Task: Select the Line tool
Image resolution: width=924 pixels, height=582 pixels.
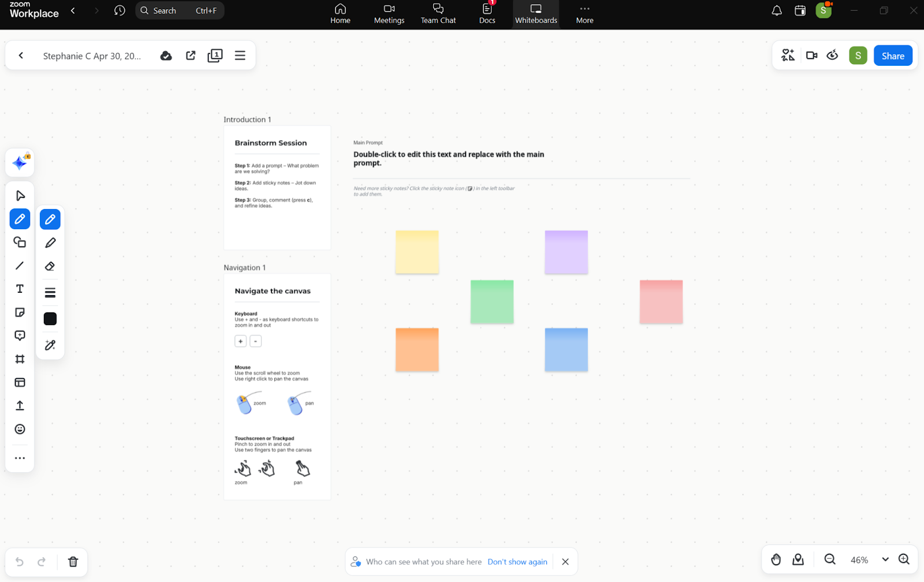Action: [20, 266]
